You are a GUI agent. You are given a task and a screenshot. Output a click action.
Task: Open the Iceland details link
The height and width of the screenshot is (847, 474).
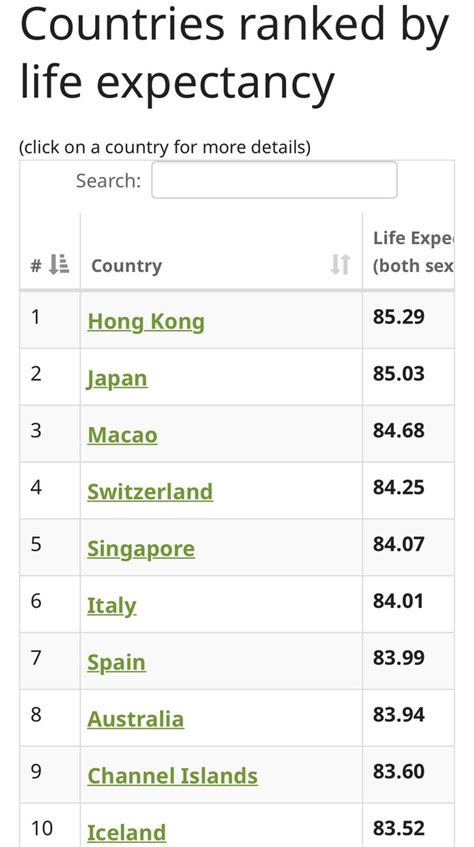126,832
